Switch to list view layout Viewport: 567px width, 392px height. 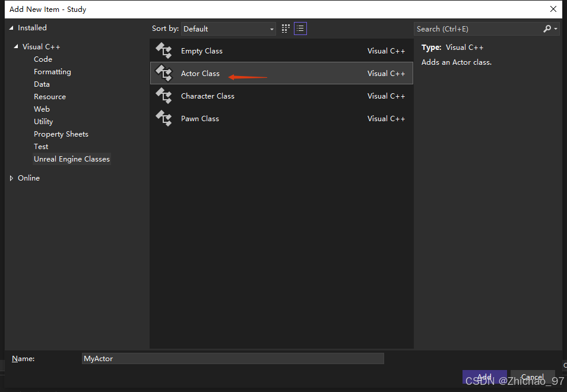[x=300, y=29]
